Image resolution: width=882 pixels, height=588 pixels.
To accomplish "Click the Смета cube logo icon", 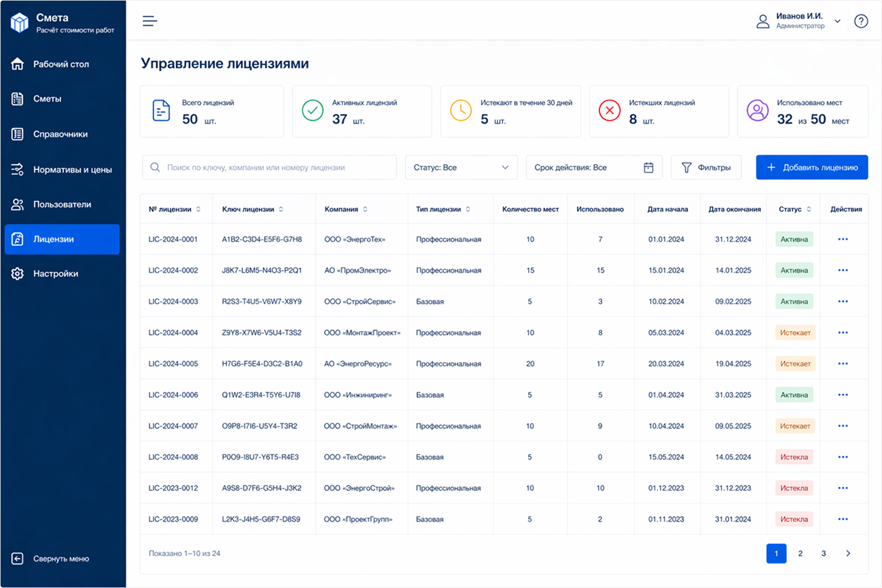I will tap(19, 22).
